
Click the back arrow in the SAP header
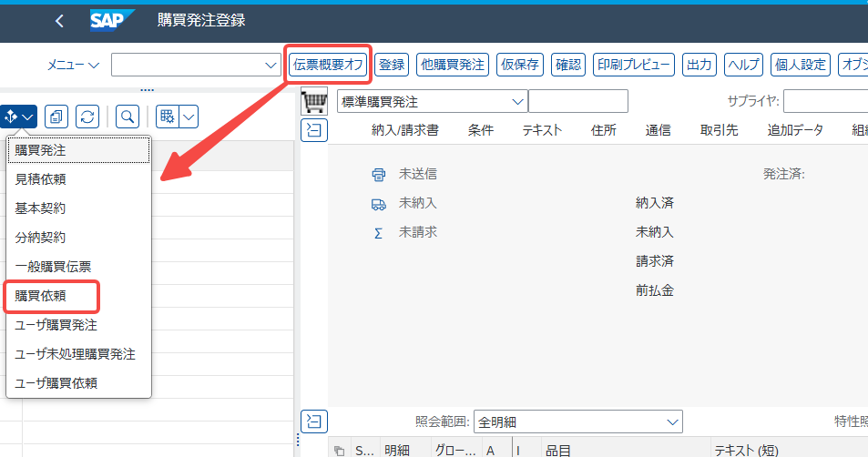(x=59, y=20)
